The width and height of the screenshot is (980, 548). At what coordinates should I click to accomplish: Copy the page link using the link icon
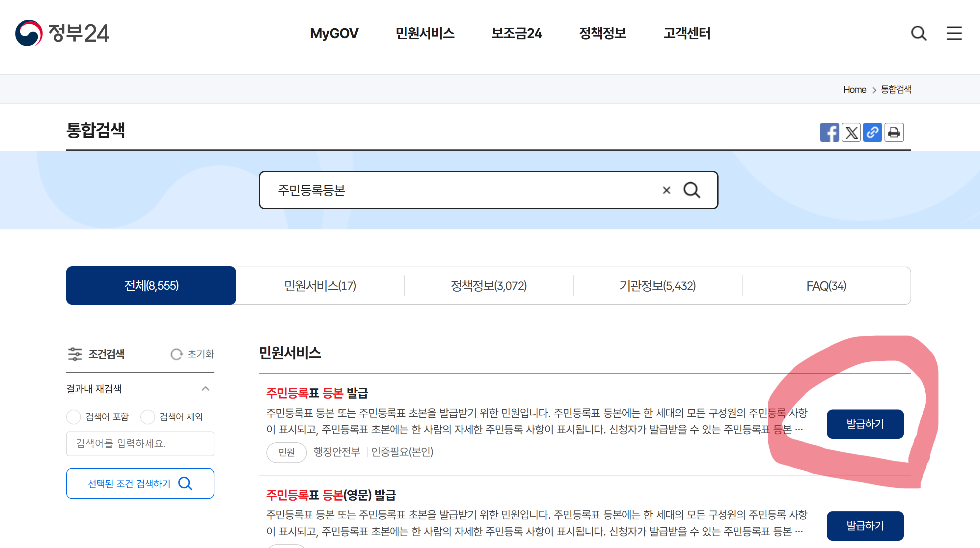point(873,132)
